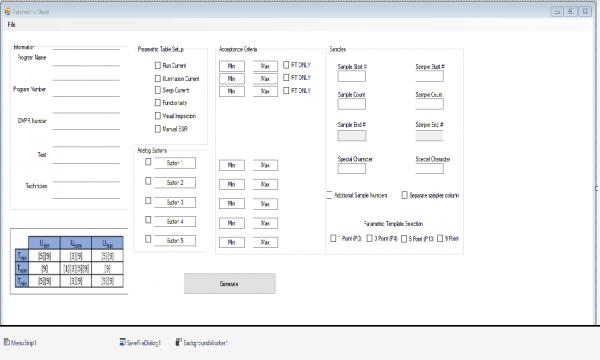The height and width of the screenshot is (360, 600).
Task: Check FT ONLY for Sleep Current row
Action: coord(286,91)
